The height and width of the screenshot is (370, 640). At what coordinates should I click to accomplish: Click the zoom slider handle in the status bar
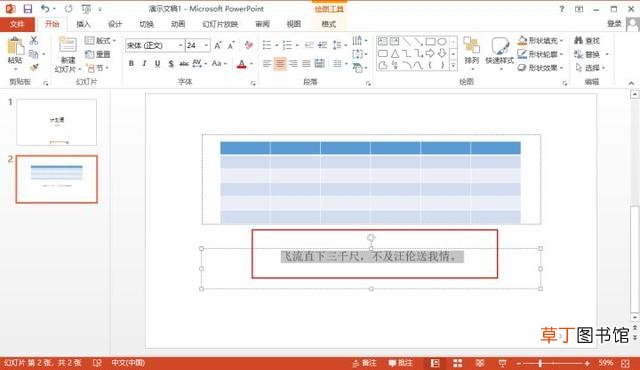coord(540,363)
